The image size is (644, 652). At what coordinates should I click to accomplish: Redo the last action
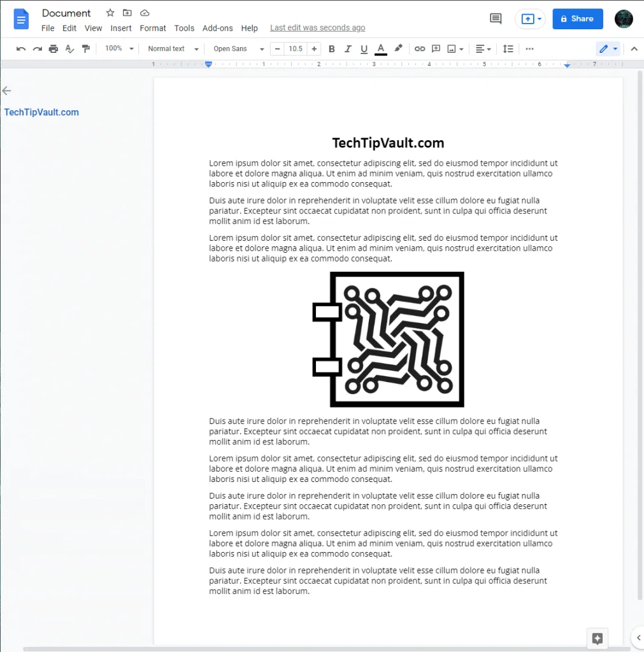tap(38, 49)
